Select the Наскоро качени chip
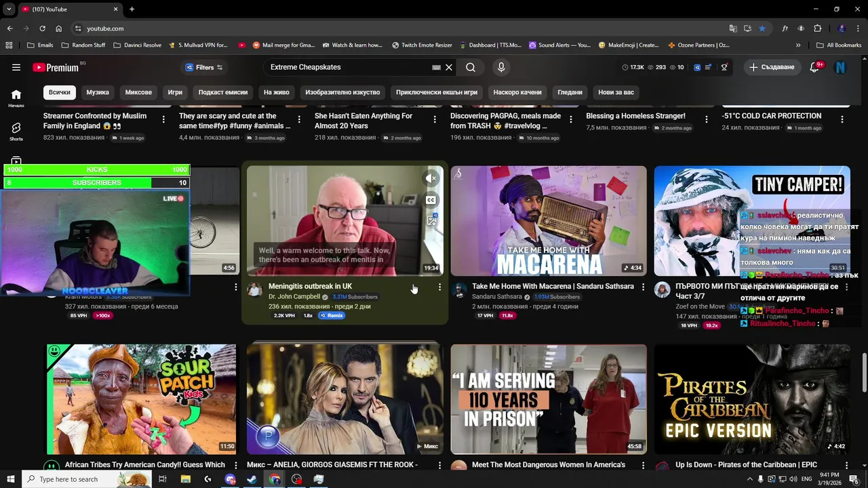The height and width of the screenshot is (488, 868). tap(517, 92)
